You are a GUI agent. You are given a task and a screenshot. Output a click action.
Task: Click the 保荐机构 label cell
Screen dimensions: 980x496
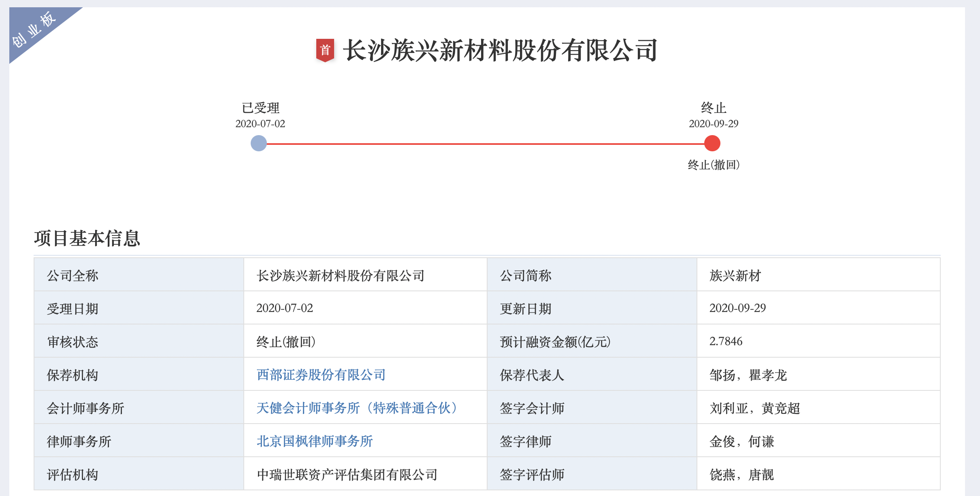139,374
